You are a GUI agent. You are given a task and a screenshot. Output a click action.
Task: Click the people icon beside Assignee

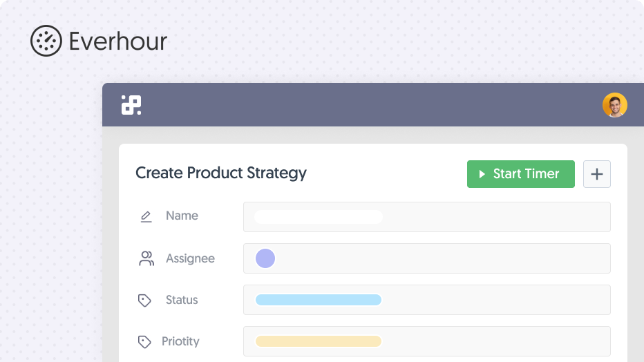pyautogui.click(x=146, y=258)
